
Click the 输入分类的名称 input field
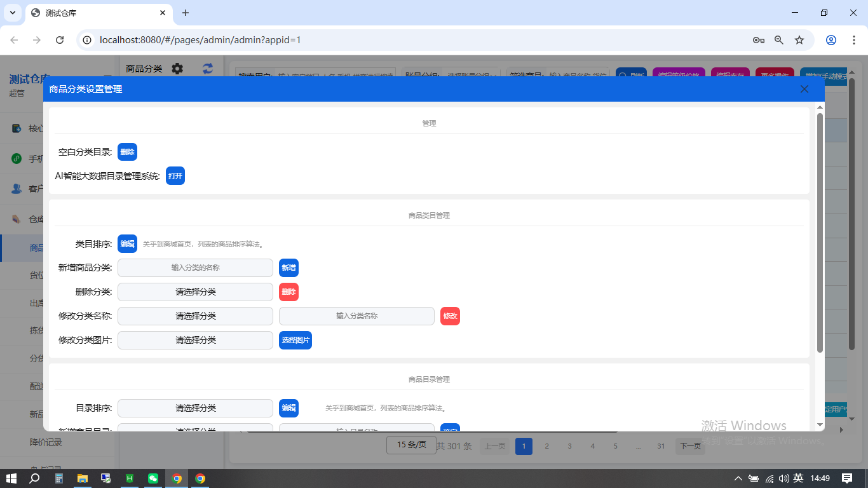coord(195,268)
